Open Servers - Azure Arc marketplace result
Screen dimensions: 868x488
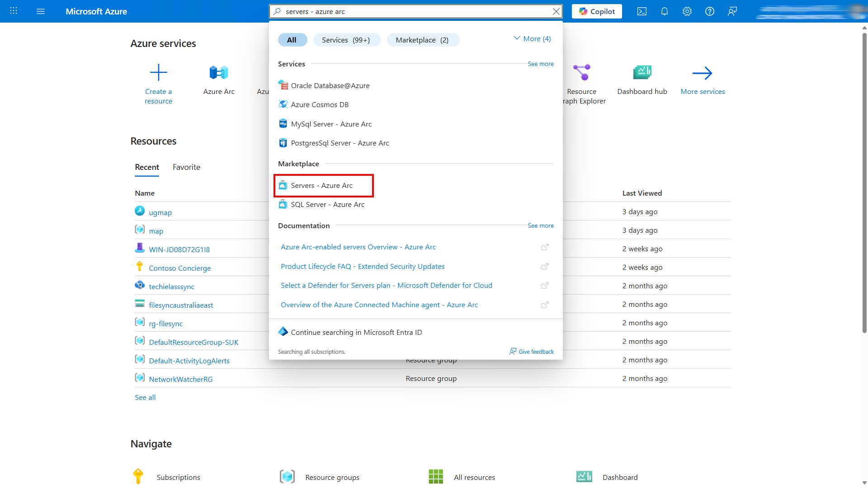pyautogui.click(x=323, y=185)
